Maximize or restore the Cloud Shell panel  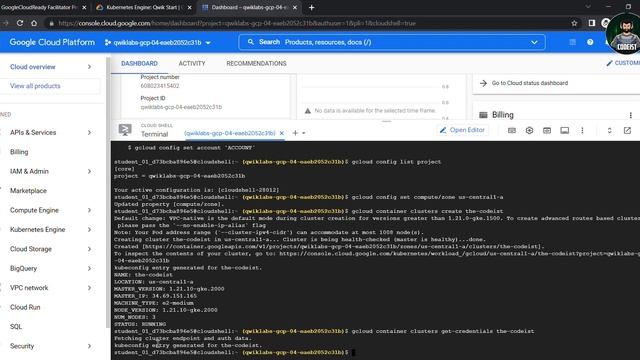(x=609, y=130)
